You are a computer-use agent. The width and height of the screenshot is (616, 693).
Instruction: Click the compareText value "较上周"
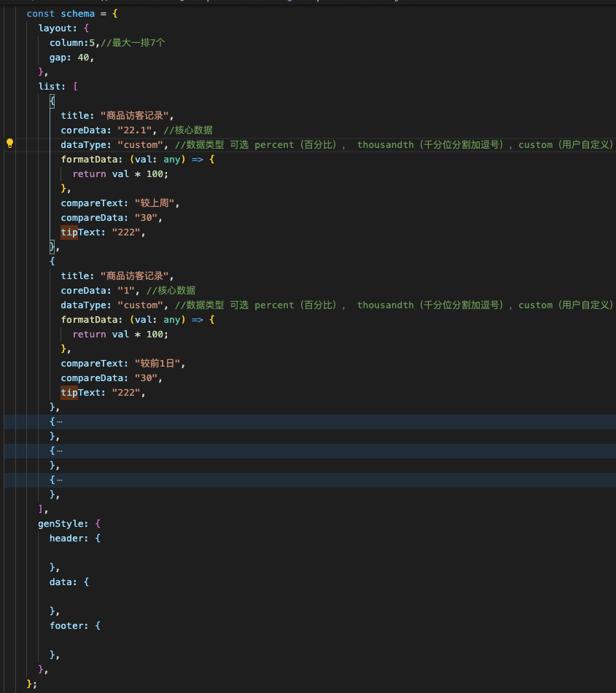click(155, 203)
